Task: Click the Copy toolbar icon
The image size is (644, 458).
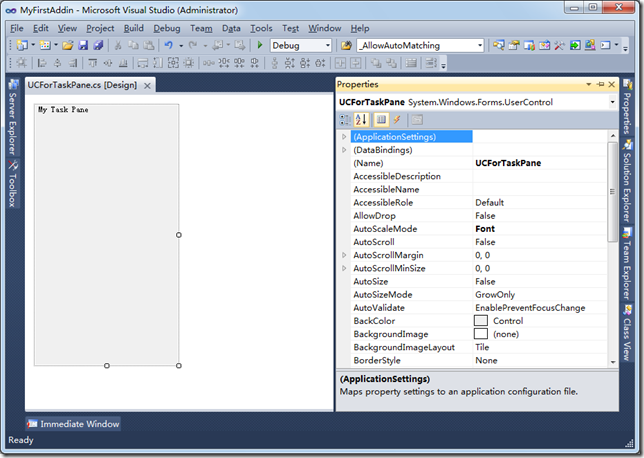Action: (x=133, y=45)
